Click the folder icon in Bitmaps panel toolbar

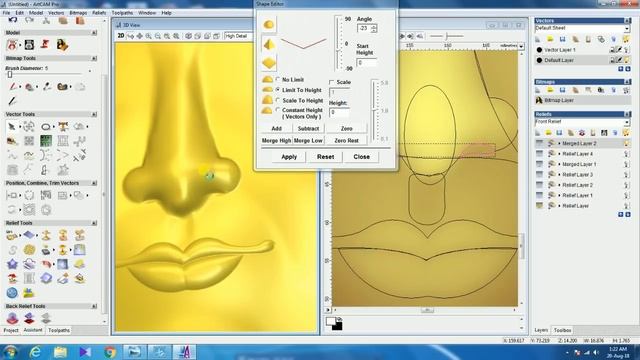(x=550, y=90)
